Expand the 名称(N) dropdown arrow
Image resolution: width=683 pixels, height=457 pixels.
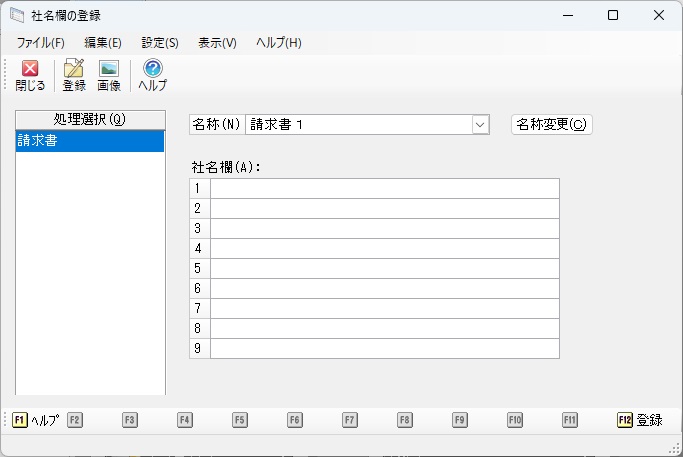click(480, 125)
